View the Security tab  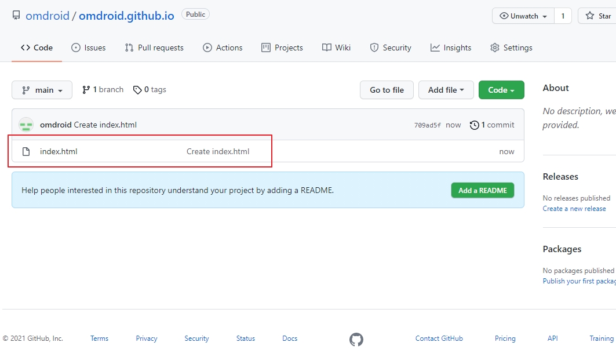click(391, 48)
